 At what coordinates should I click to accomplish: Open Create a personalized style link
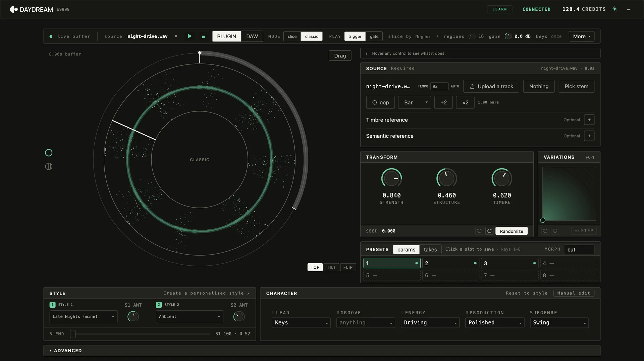(207, 293)
